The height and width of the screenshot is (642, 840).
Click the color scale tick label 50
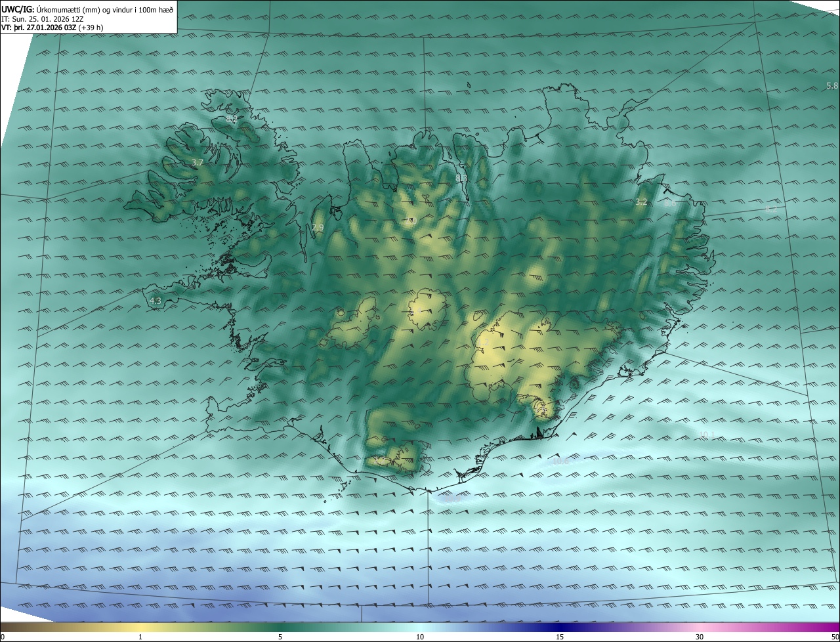click(835, 637)
